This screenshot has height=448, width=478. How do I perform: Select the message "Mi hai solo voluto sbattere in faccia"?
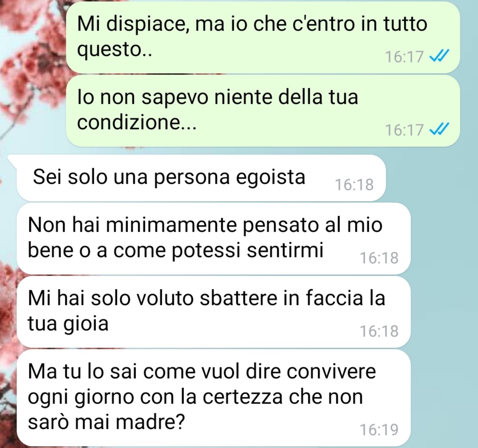pos(213,312)
